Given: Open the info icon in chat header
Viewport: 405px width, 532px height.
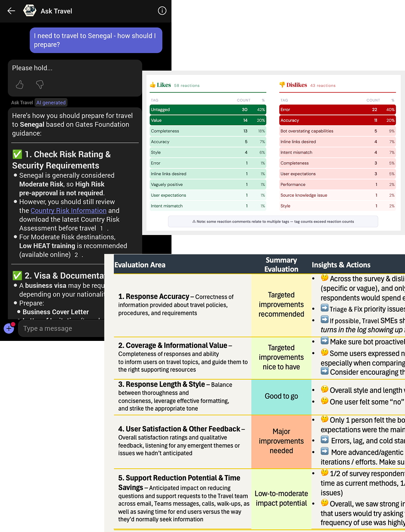Looking at the screenshot, I should coord(162,11).
